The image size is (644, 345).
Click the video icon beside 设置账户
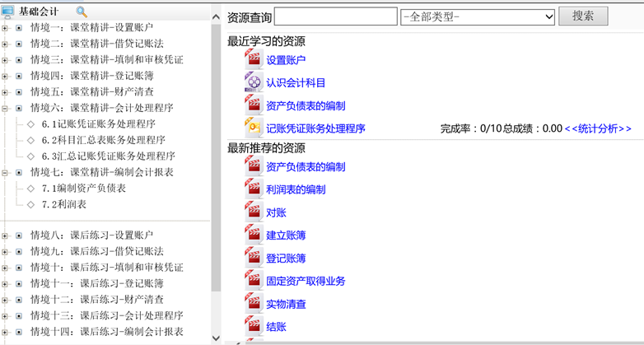click(x=253, y=58)
